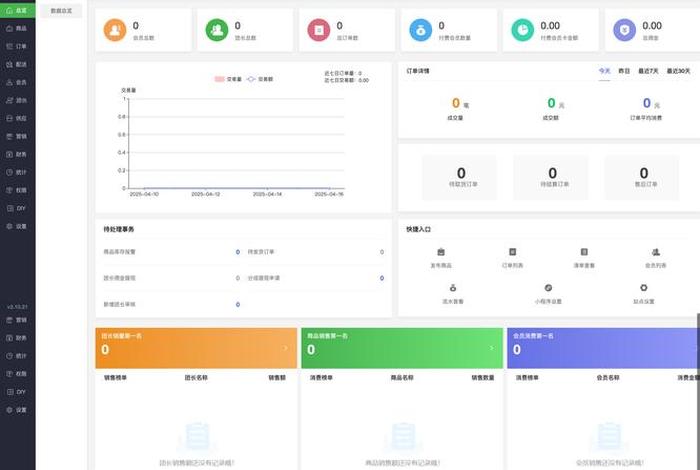700x470 pixels.
Task: Open 发布商品 quick entry icon
Action: coord(441,252)
